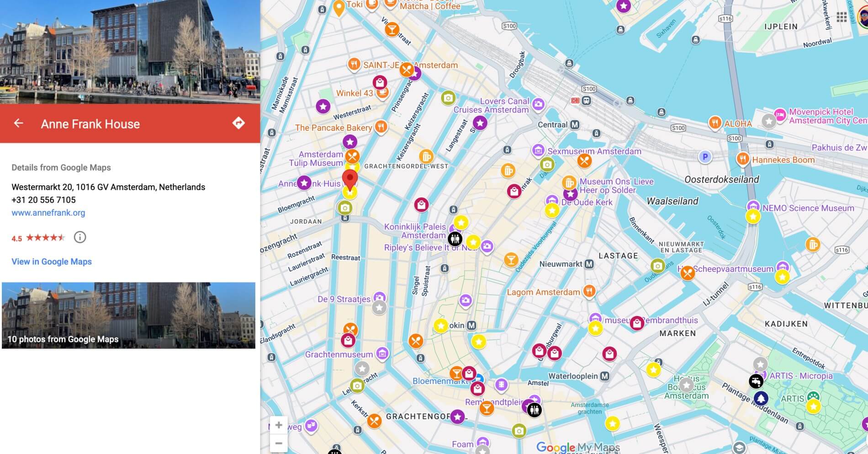Zoom out on the map
868x454 pixels.
point(279,443)
